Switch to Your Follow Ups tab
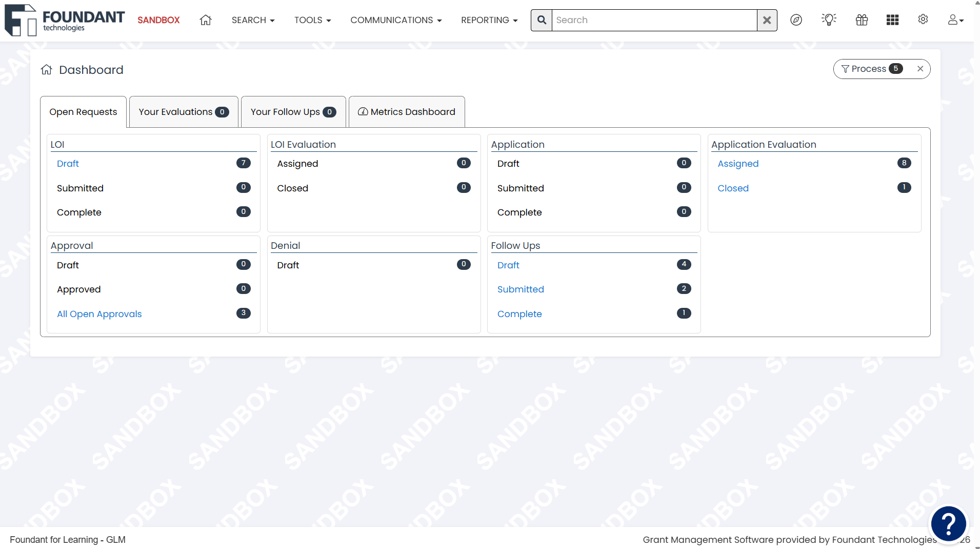The image size is (980, 549). click(293, 112)
